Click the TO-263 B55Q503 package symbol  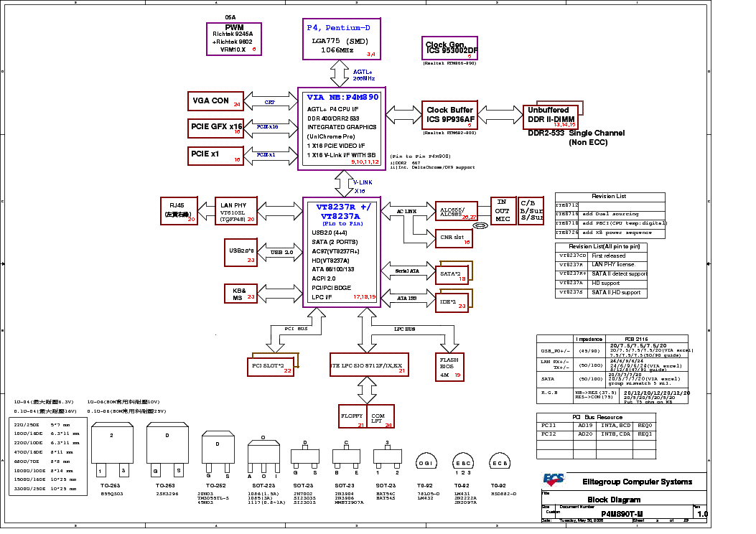tap(112, 451)
